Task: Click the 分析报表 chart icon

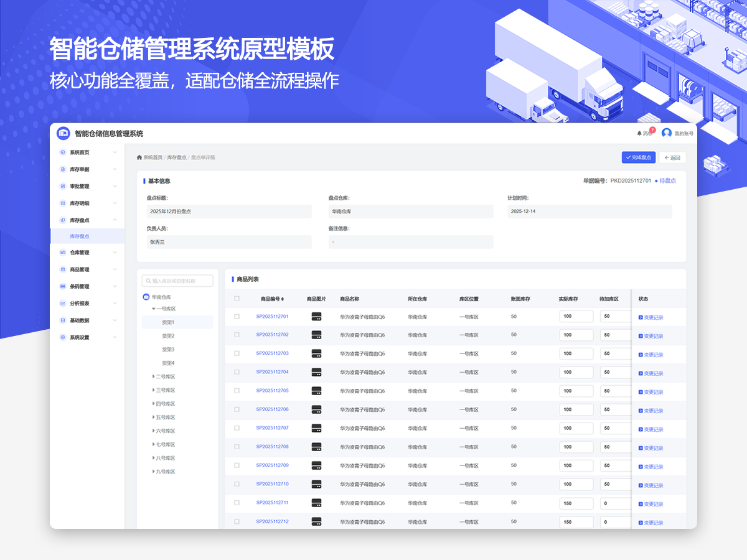Action: coord(63,304)
